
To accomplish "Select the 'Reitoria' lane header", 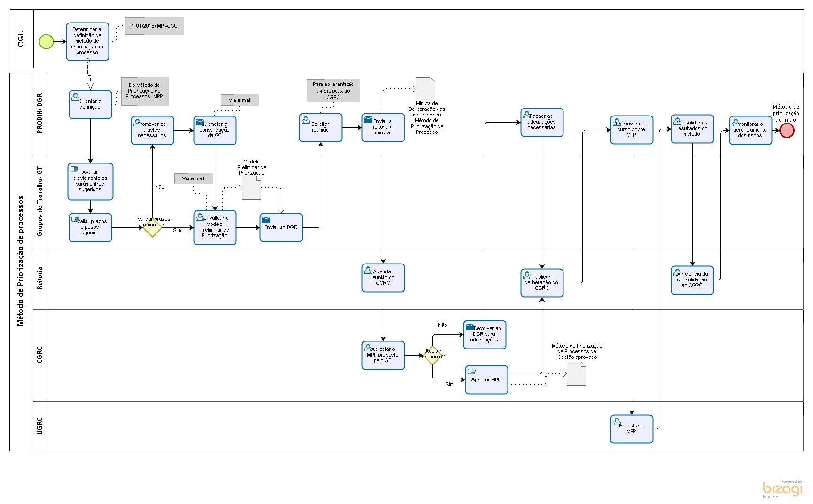I will pos(40,279).
